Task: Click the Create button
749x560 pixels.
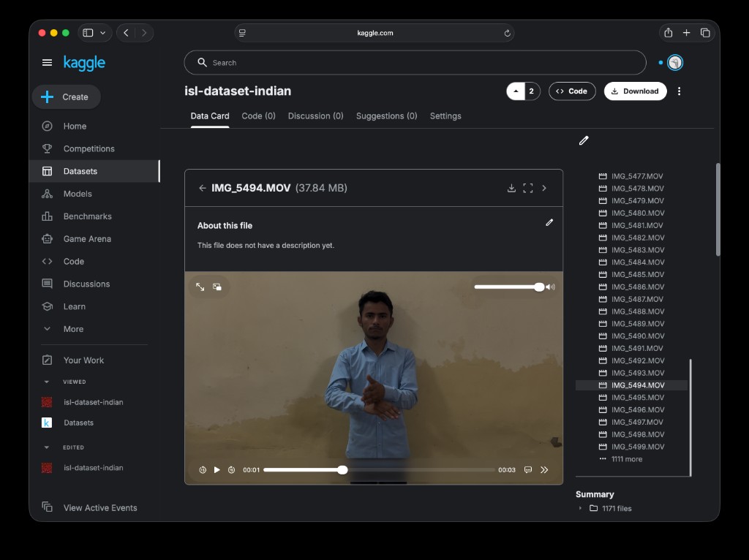Action: click(67, 97)
